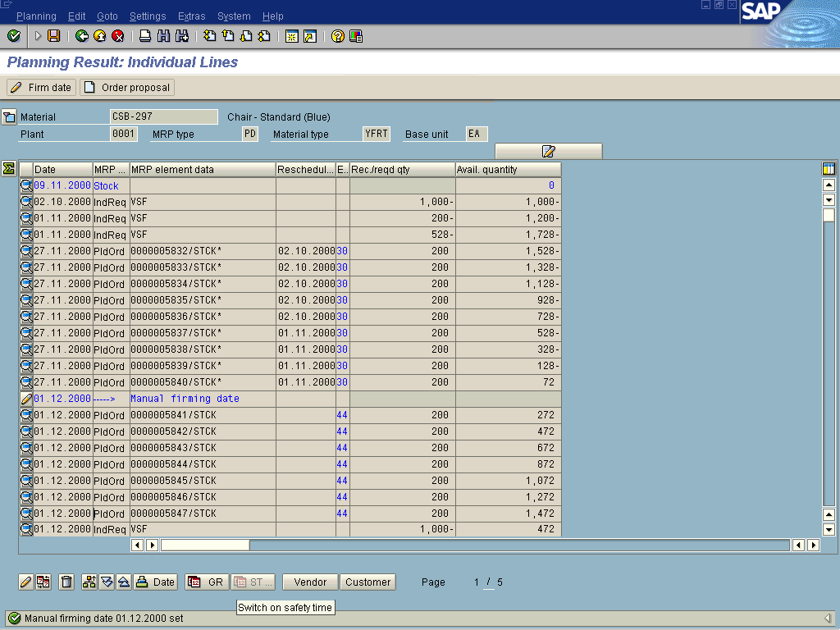840x630 pixels.
Task: Open details icon for planned order 0000005847
Action: (26, 514)
